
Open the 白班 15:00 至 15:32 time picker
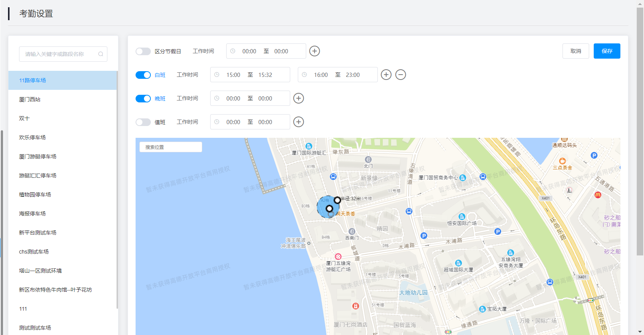point(250,75)
